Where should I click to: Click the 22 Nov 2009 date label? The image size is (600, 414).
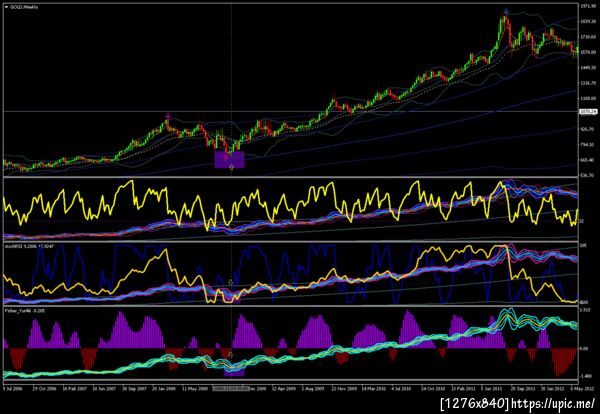click(342, 388)
